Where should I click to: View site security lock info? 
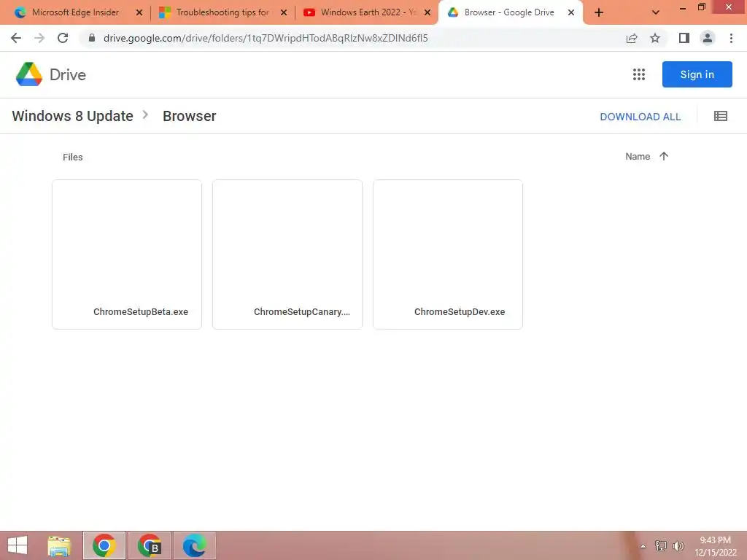pyautogui.click(x=92, y=38)
